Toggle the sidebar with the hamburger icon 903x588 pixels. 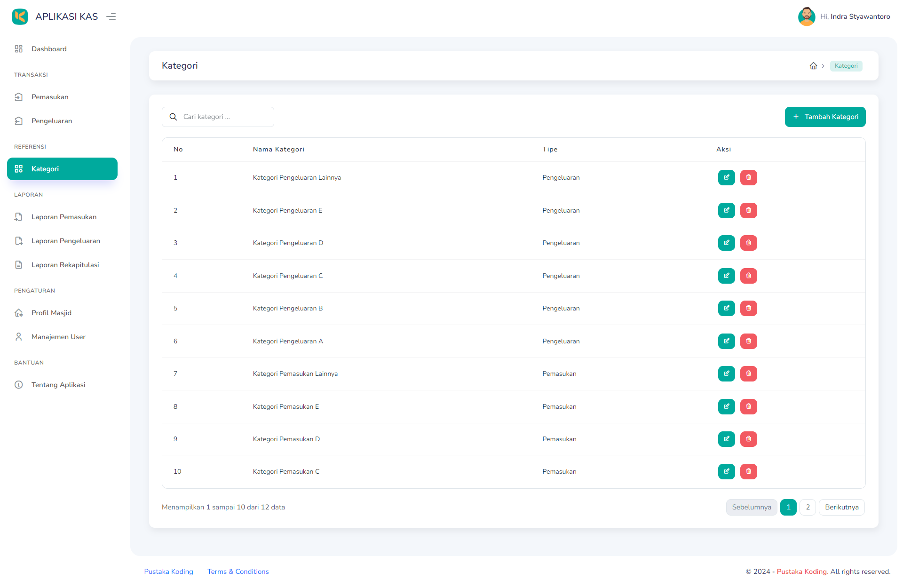coord(111,16)
